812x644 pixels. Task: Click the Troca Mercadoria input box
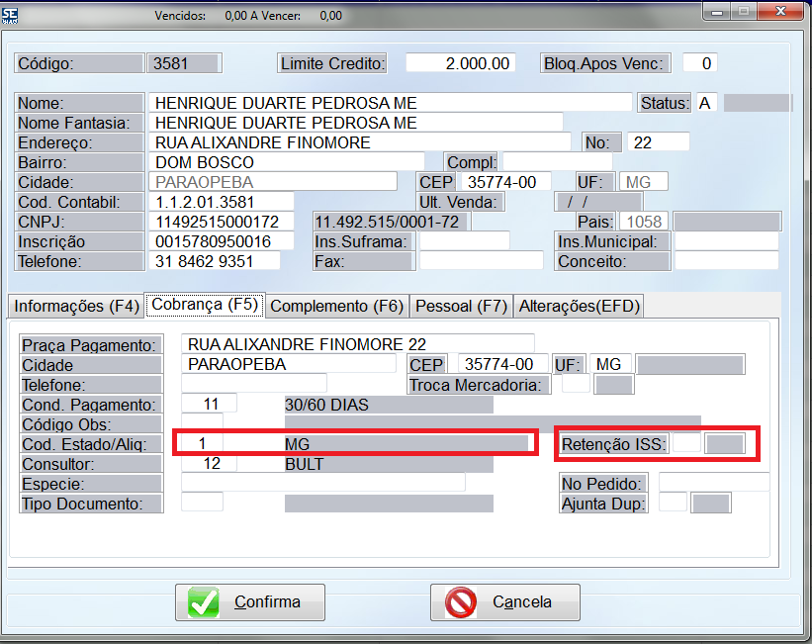coord(574,385)
